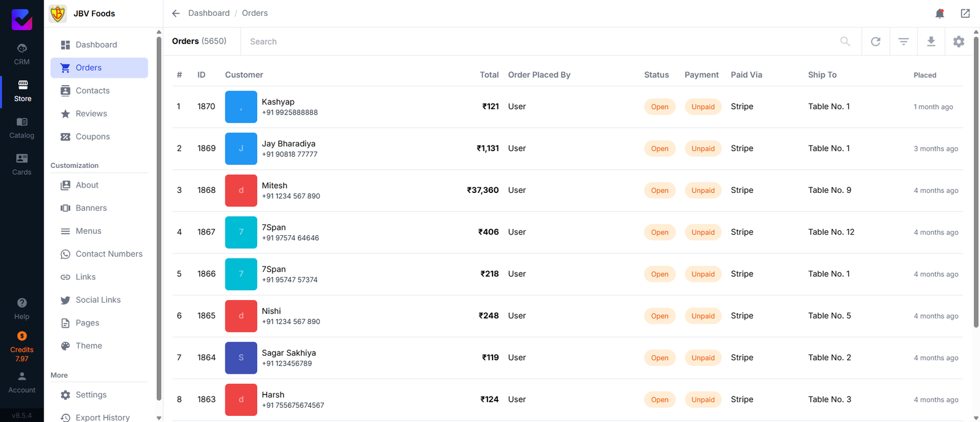Open table settings gear icon
980x422 pixels.
pos(959,42)
